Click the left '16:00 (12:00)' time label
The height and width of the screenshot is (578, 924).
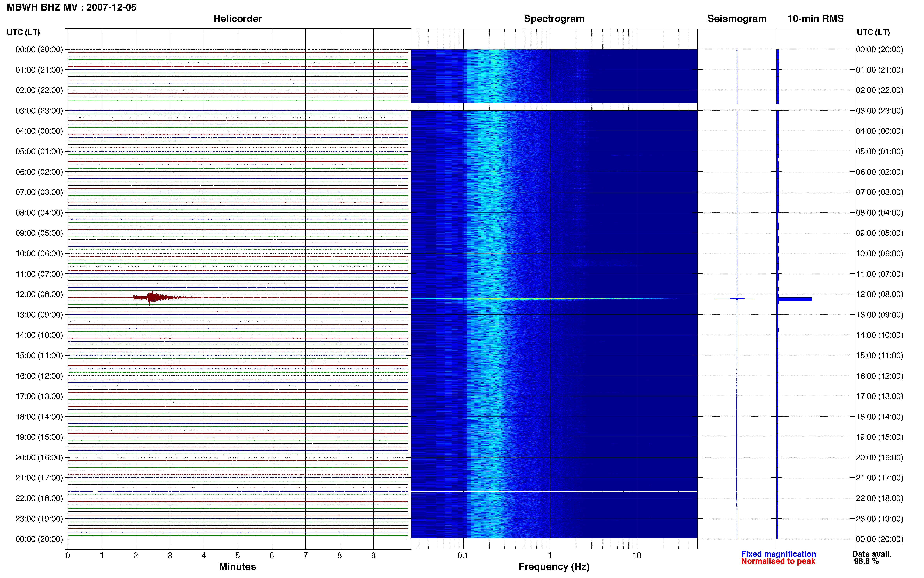point(39,376)
